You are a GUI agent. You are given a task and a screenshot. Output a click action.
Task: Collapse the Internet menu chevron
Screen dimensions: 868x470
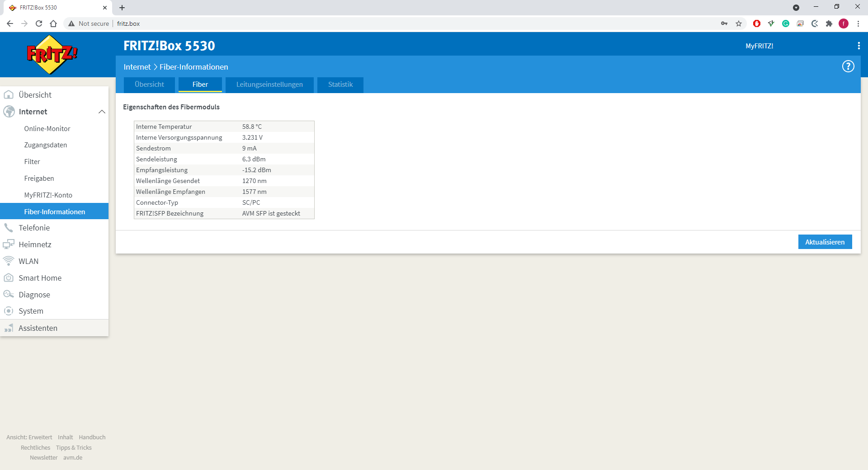pyautogui.click(x=102, y=112)
